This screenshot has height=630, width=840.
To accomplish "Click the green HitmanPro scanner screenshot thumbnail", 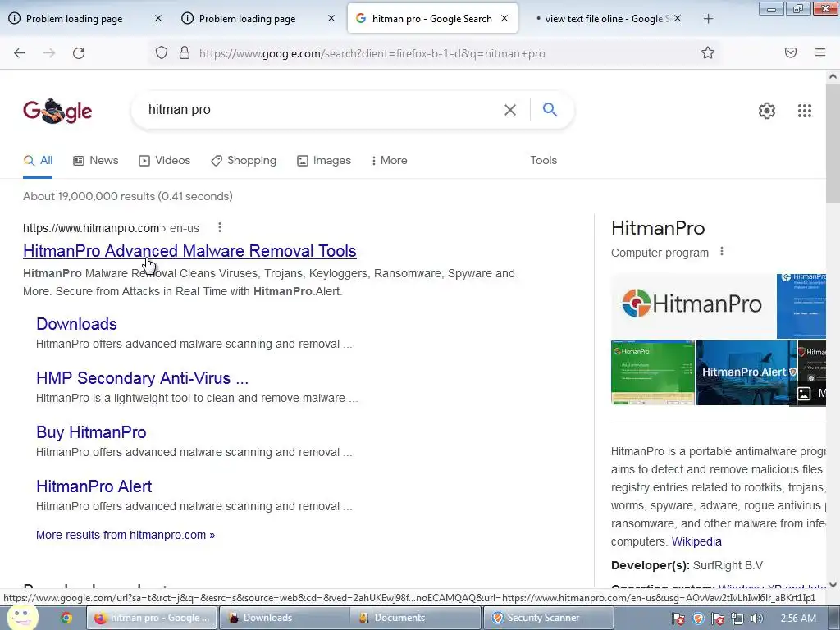I will click(x=652, y=373).
